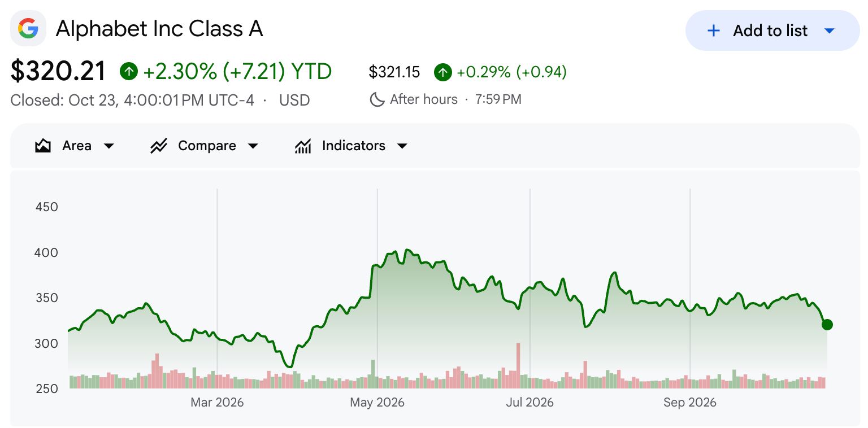Click the May 2026 axis label
This screenshot has height=428, width=868.
pos(377,403)
